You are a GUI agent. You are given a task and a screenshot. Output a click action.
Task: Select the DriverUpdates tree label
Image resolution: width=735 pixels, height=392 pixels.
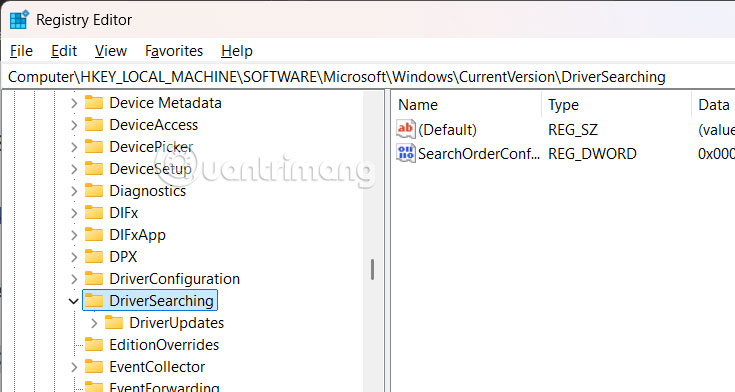(x=177, y=323)
